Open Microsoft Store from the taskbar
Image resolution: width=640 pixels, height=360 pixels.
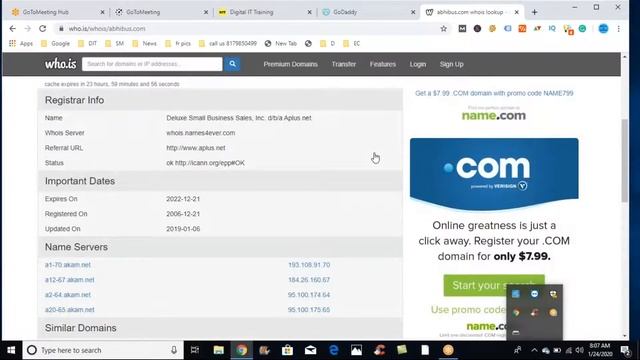click(287, 350)
